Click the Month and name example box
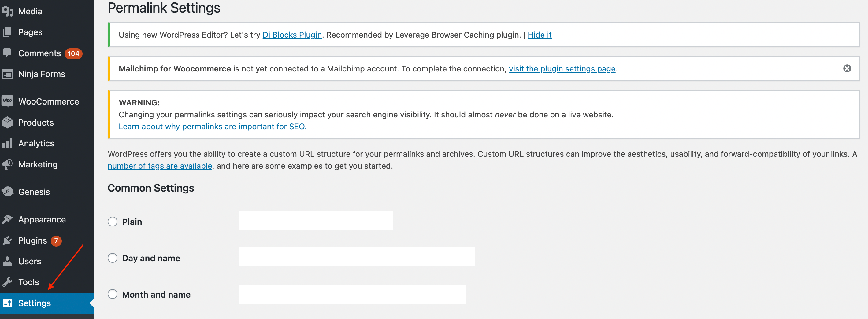Screen dimensions: 868x319 tap(352, 295)
